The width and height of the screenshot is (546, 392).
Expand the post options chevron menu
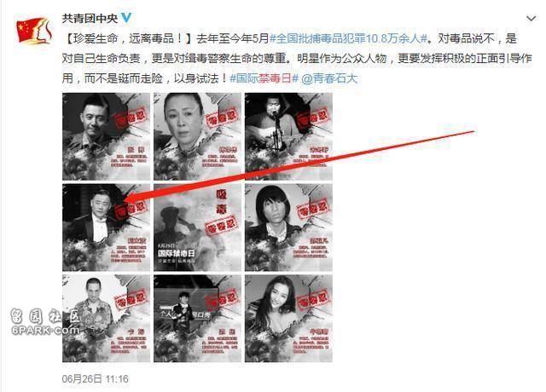tap(531, 19)
